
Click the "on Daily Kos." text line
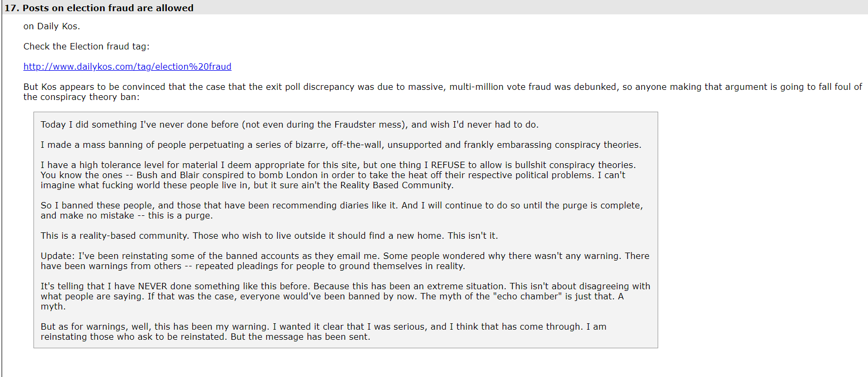pos(52,26)
